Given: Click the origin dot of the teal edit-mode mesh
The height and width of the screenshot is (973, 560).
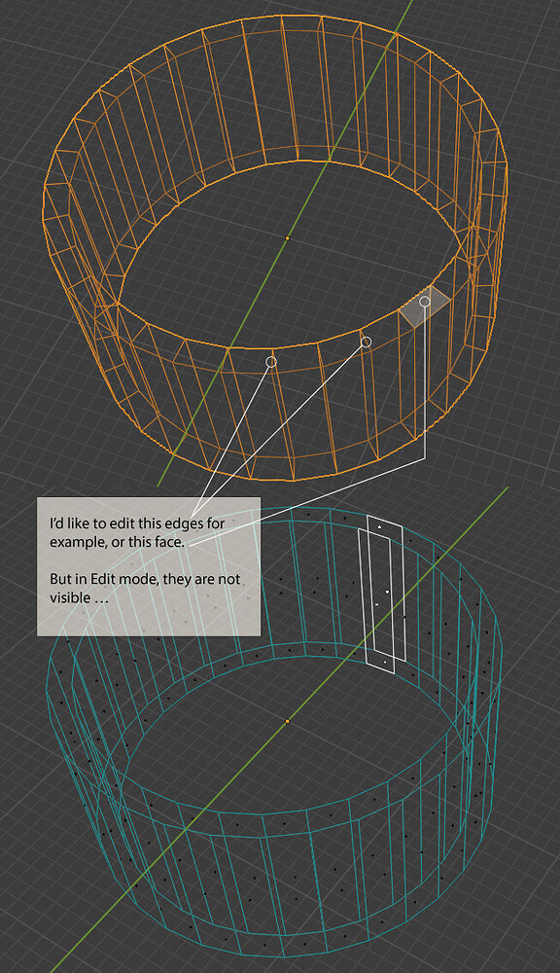Looking at the screenshot, I should (287, 721).
